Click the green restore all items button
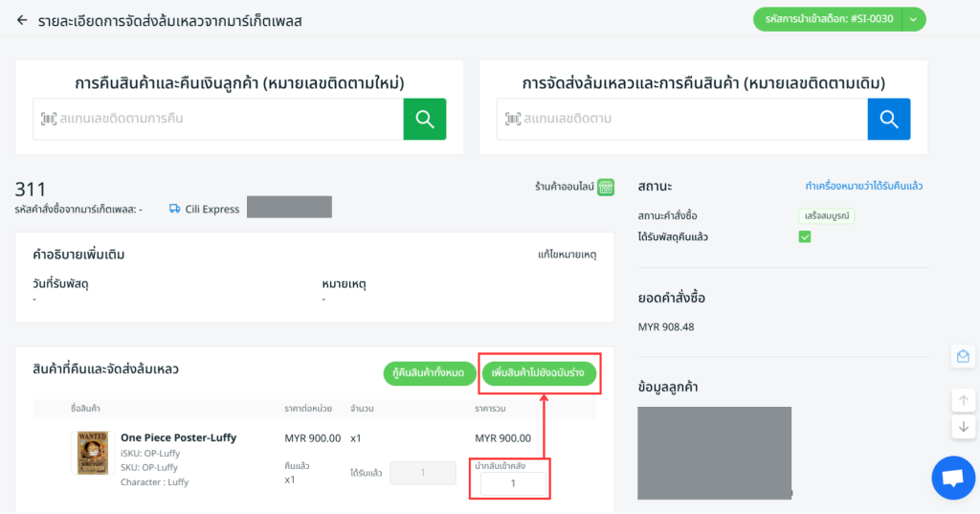 pos(429,373)
